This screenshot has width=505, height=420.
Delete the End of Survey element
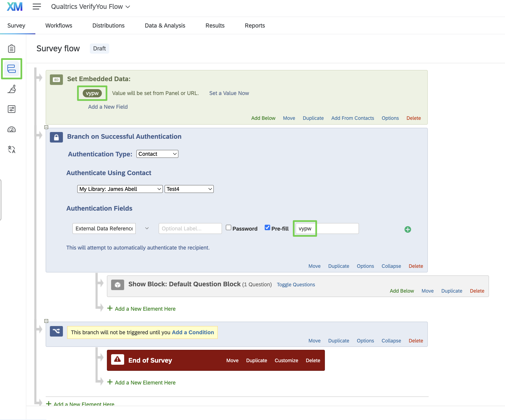click(313, 361)
